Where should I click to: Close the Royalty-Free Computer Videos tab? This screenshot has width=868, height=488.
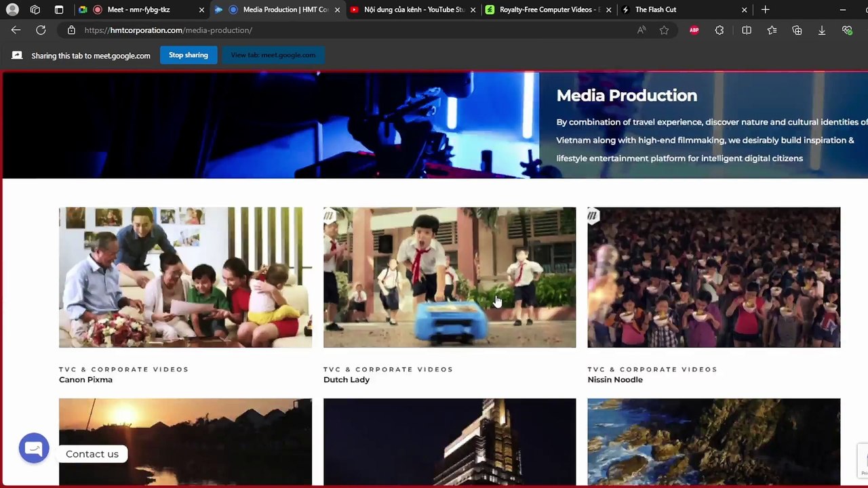coord(608,9)
